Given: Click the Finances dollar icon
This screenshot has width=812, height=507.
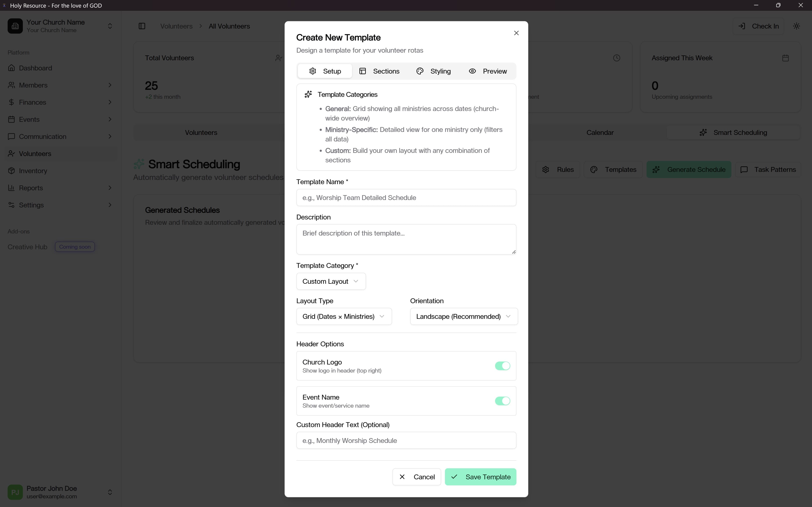Looking at the screenshot, I should pyautogui.click(x=11, y=102).
